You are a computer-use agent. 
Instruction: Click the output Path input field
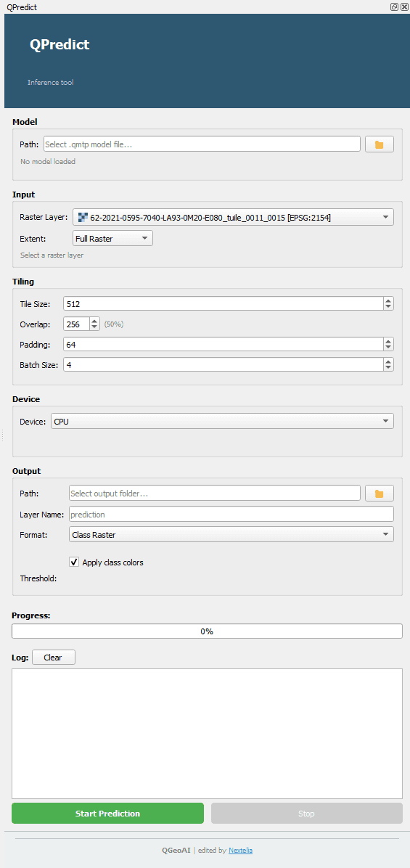[x=215, y=493]
